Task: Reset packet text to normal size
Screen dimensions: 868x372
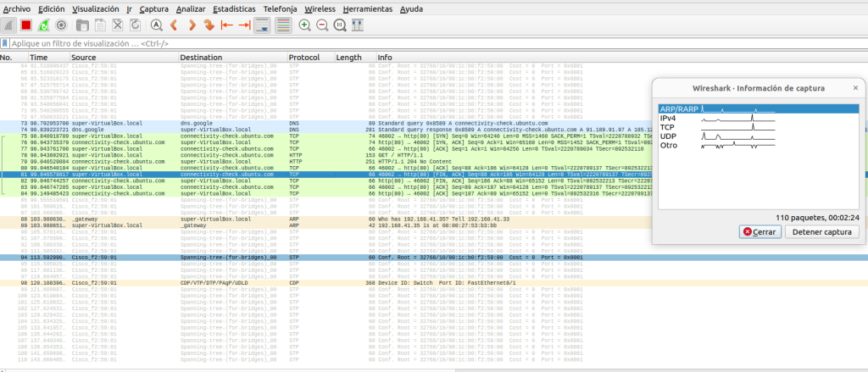Action: coord(340,25)
